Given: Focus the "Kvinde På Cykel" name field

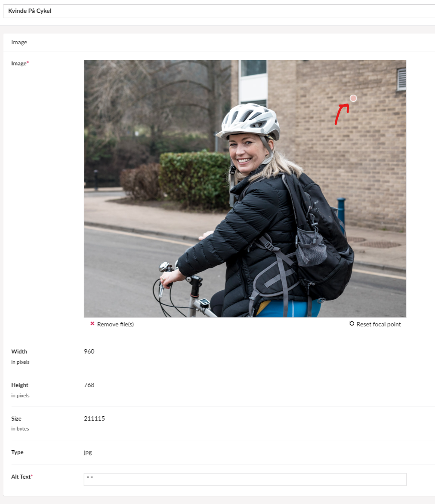Looking at the screenshot, I should tap(219, 11).
